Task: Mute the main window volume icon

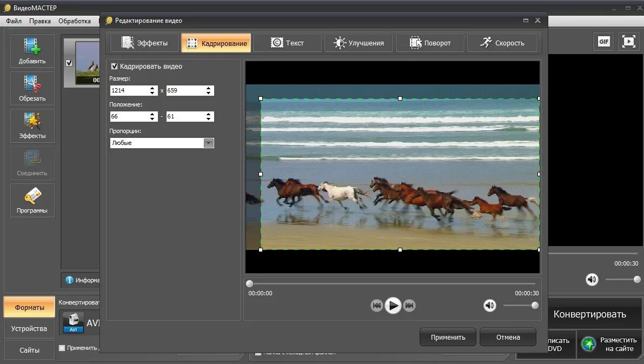Action: coord(592,280)
